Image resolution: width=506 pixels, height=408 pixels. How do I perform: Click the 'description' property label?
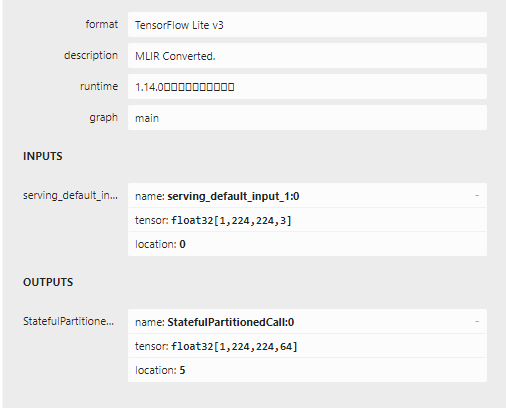click(x=91, y=55)
